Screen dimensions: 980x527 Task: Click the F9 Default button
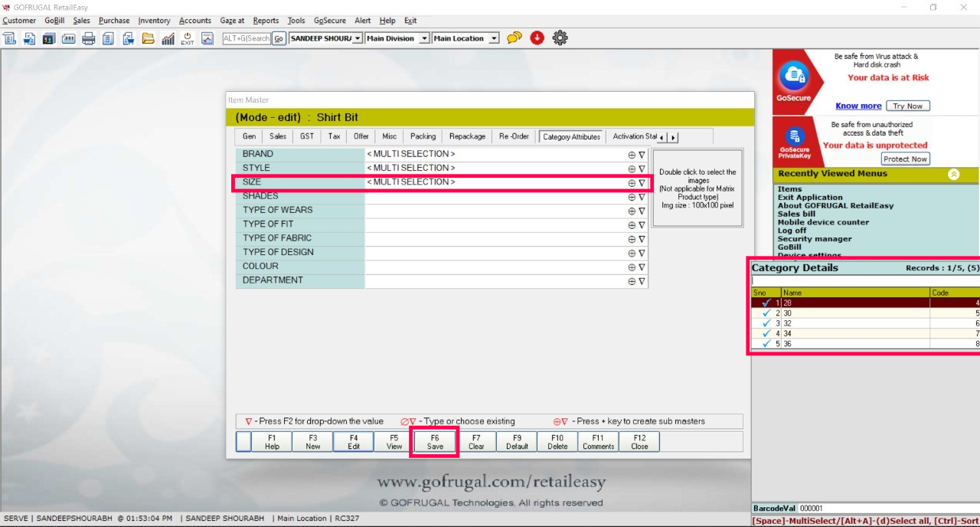pyautogui.click(x=517, y=442)
